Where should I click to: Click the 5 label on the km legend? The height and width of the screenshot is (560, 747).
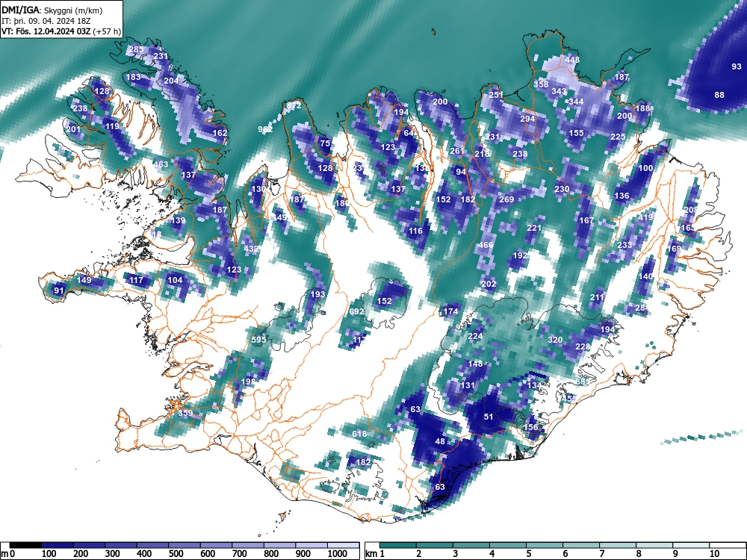pyautogui.click(x=528, y=554)
